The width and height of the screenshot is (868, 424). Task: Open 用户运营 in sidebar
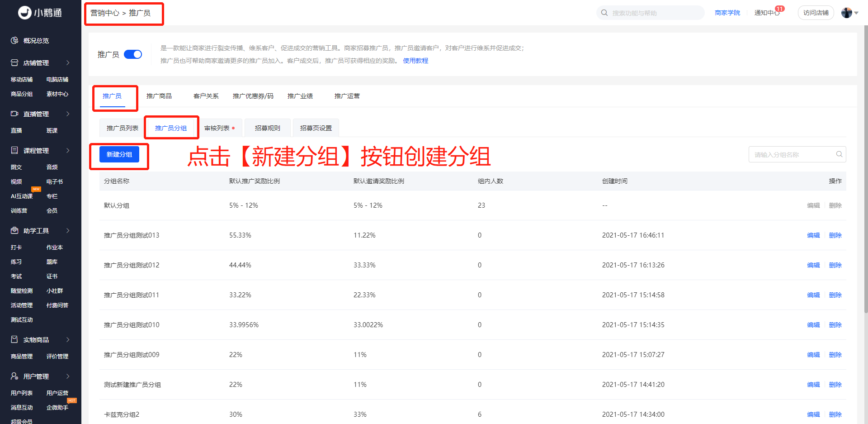pyautogui.click(x=57, y=393)
